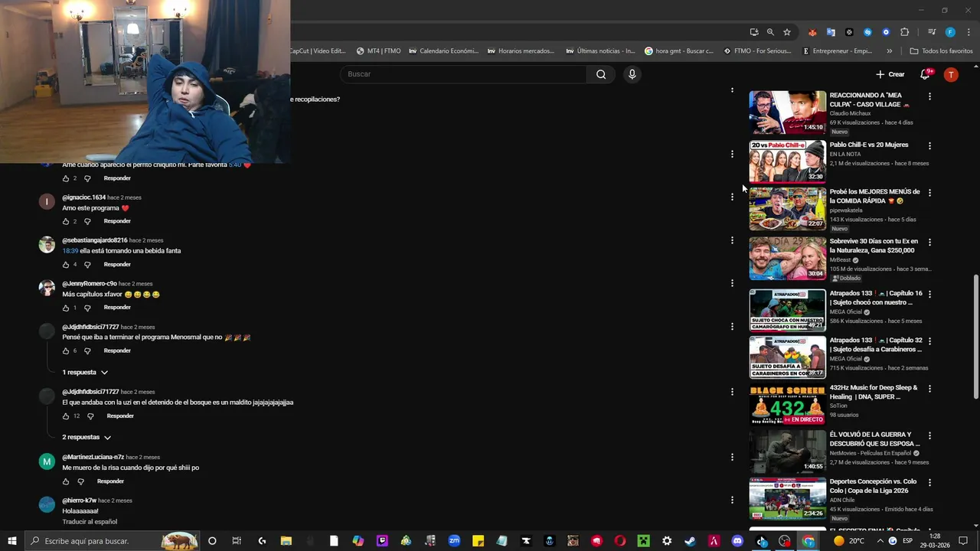Open Twitch from the taskbar
The height and width of the screenshot is (551, 980).
pyautogui.click(x=382, y=541)
